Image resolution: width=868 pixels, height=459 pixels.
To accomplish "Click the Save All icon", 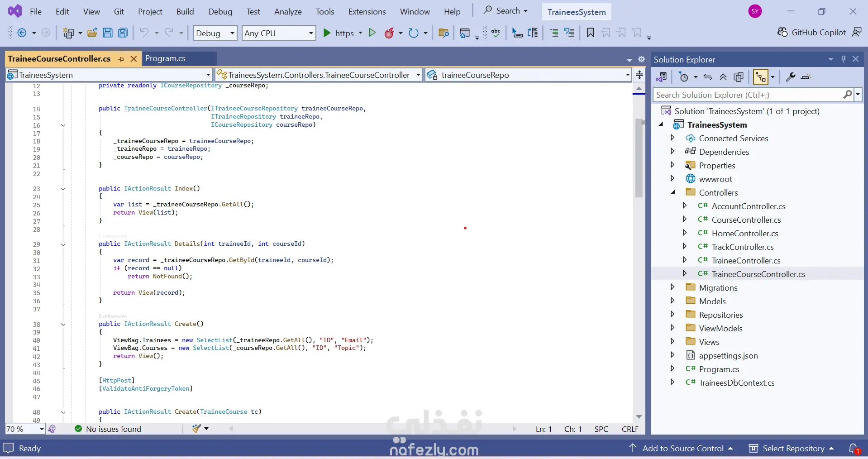I will pyautogui.click(x=123, y=33).
